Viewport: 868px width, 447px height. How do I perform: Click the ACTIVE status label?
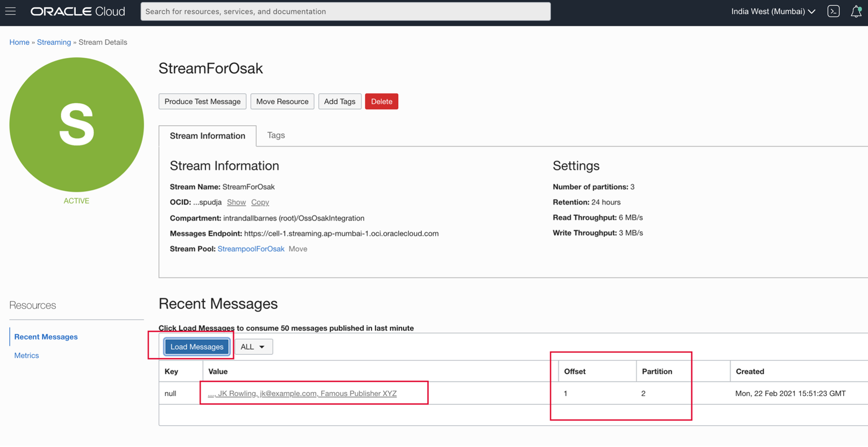(x=76, y=201)
